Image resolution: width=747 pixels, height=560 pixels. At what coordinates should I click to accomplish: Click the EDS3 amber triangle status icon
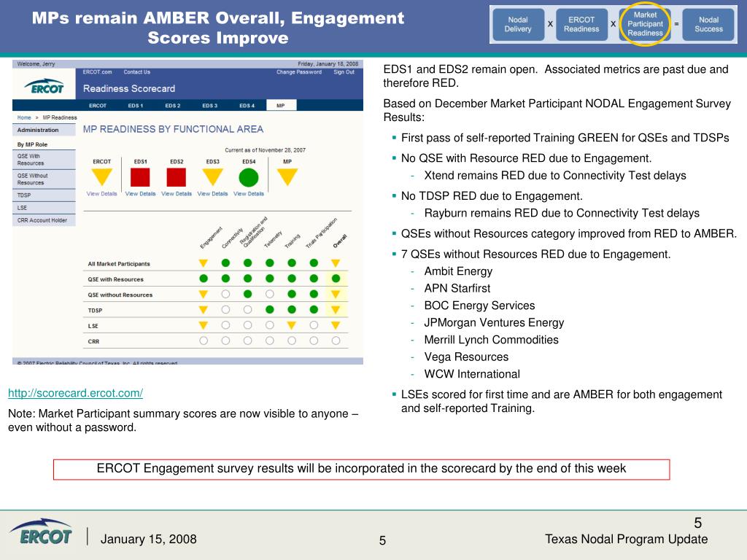pyautogui.click(x=212, y=176)
